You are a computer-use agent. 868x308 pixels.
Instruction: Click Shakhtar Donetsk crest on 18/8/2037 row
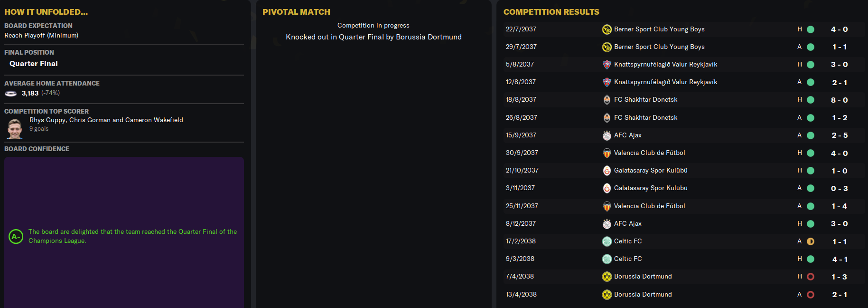pyautogui.click(x=607, y=100)
